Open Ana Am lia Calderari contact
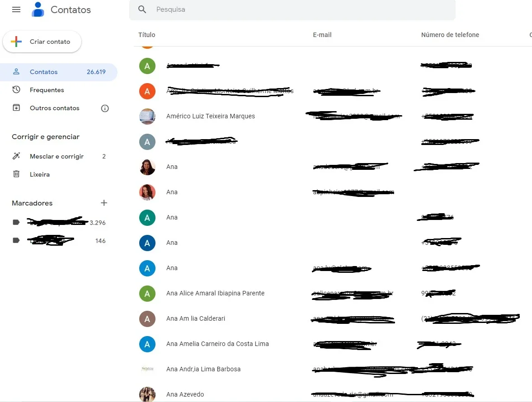Viewport: 532px width, 402px height. pyautogui.click(x=195, y=318)
